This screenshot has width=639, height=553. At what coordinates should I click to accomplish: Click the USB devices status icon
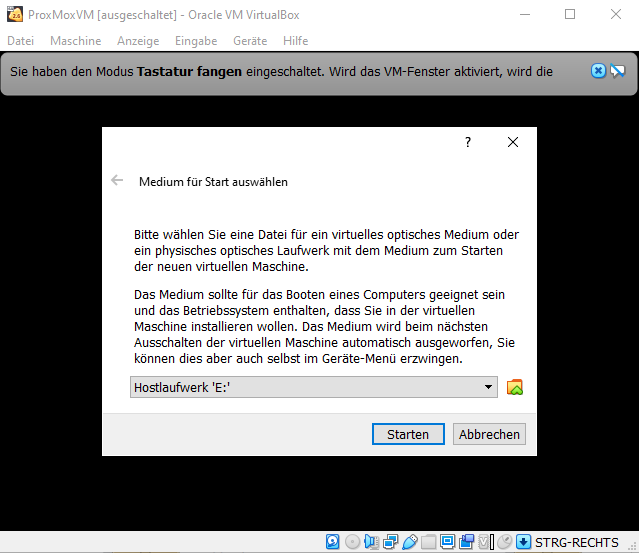coord(410,542)
